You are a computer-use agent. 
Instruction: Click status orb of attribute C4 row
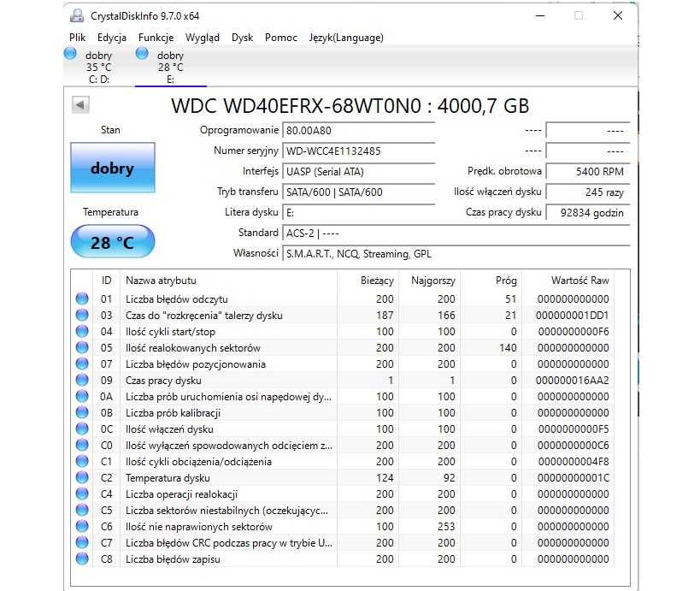click(x=82, y=493)
